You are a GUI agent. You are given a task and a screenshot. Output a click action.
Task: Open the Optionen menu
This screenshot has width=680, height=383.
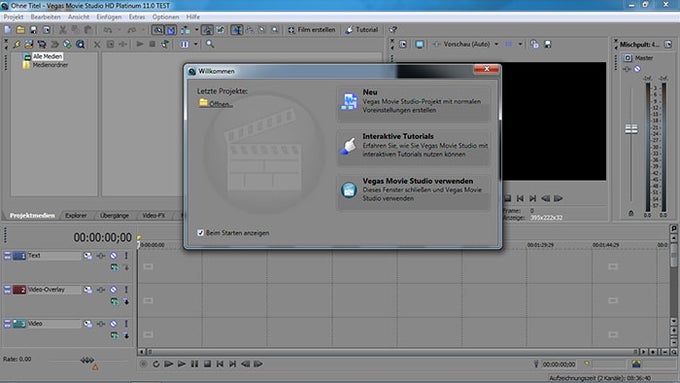coord(166,17)
